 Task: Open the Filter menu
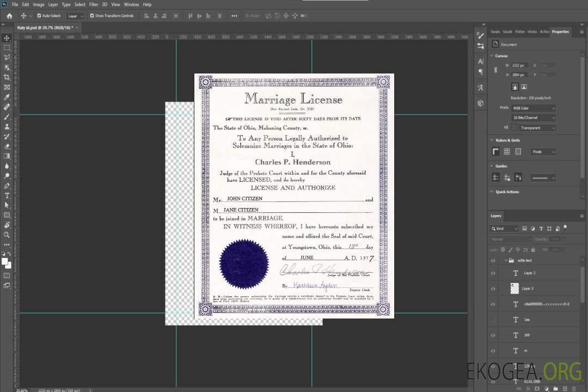tap(94, 4)
